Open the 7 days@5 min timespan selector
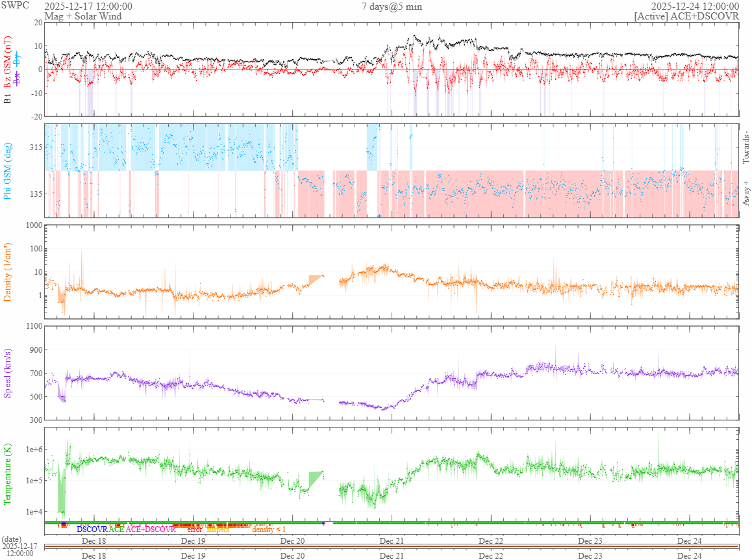The height and width of the screenshot is (560, 752). point(392,6)
